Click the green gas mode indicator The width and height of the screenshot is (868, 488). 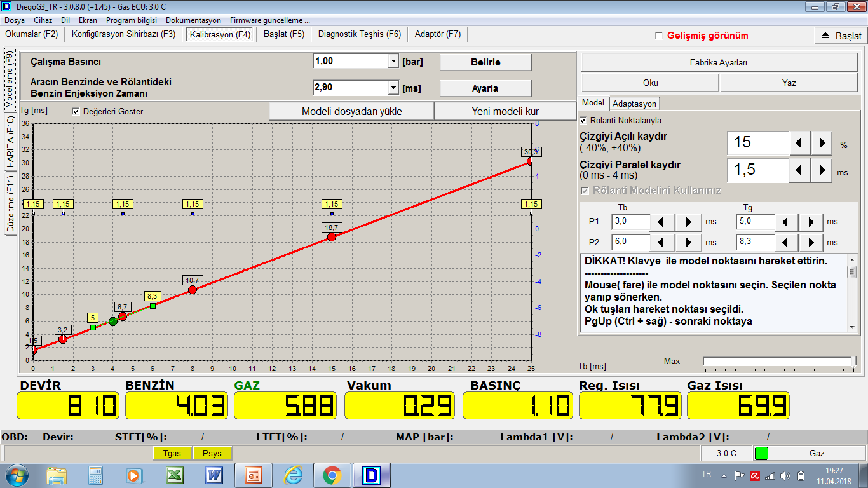761,453
